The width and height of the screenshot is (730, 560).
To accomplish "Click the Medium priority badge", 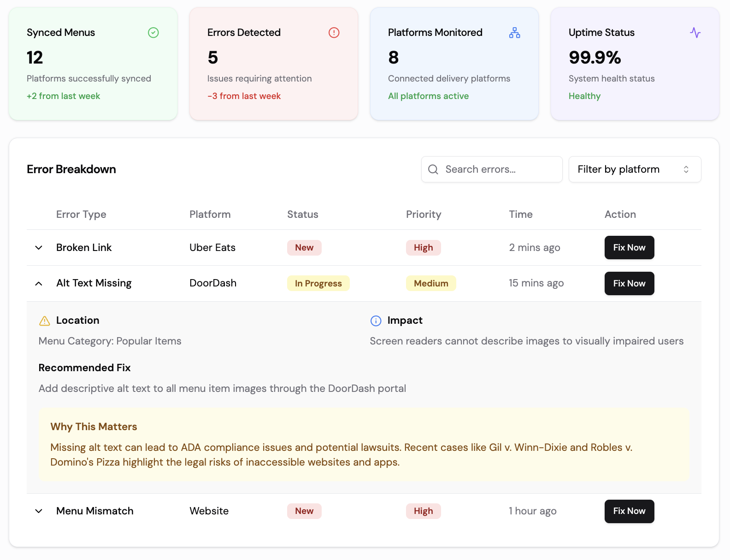I will click(431, 283).
